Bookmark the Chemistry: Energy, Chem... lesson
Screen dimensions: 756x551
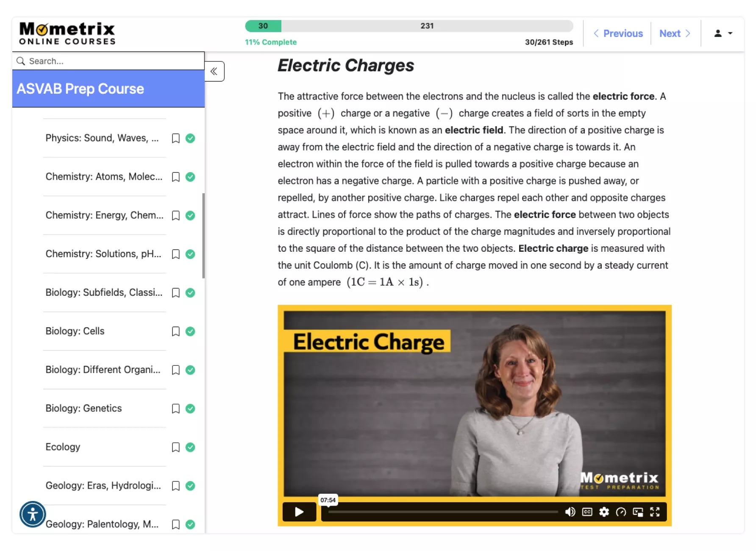coord(175,215)
